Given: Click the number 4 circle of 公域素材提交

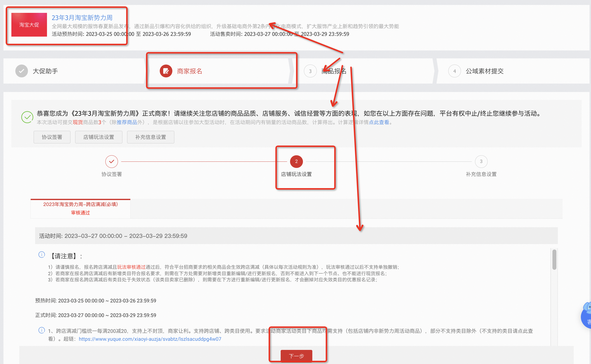Looking at the screenshot, I should tap(455, 71).
